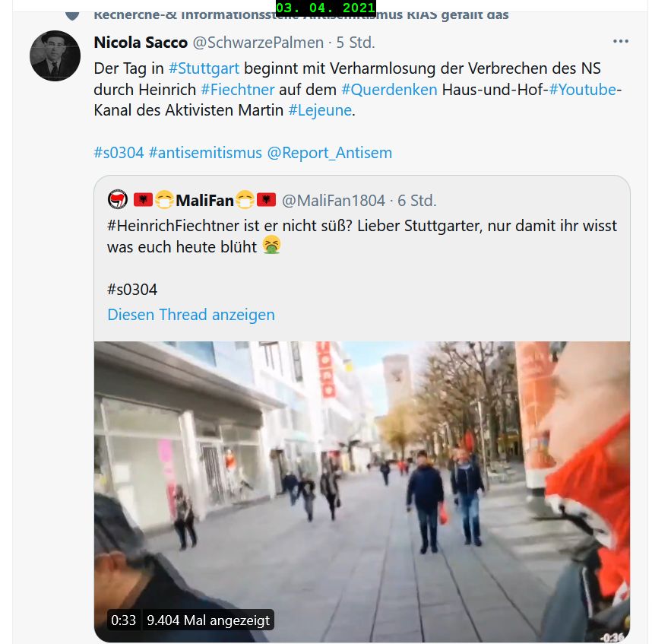652x644 pixels.
Task: Open the @SchwarzePalmen handle
Action: pos(258,43)
